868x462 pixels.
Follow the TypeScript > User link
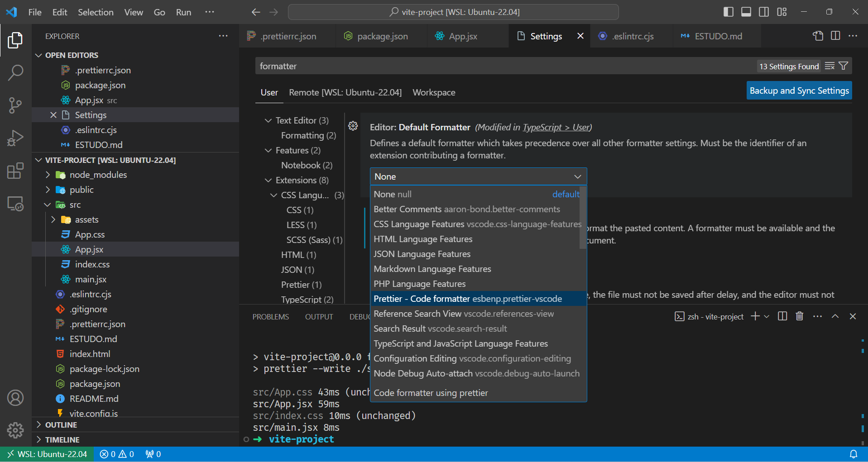[x=556, y=127]
